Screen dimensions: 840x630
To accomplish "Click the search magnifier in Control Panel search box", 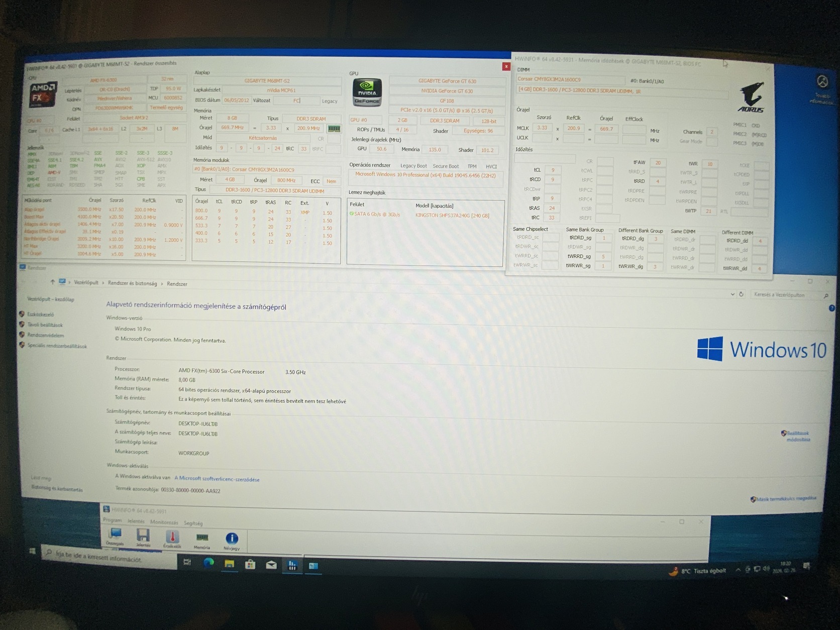I will pos(826,296).
